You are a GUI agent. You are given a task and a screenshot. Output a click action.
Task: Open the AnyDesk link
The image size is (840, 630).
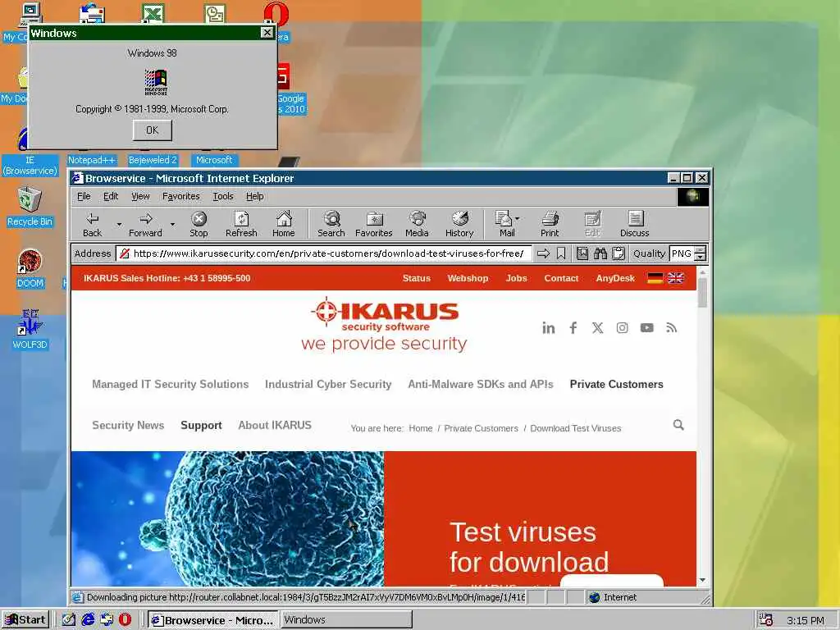(x=615, y=278)
